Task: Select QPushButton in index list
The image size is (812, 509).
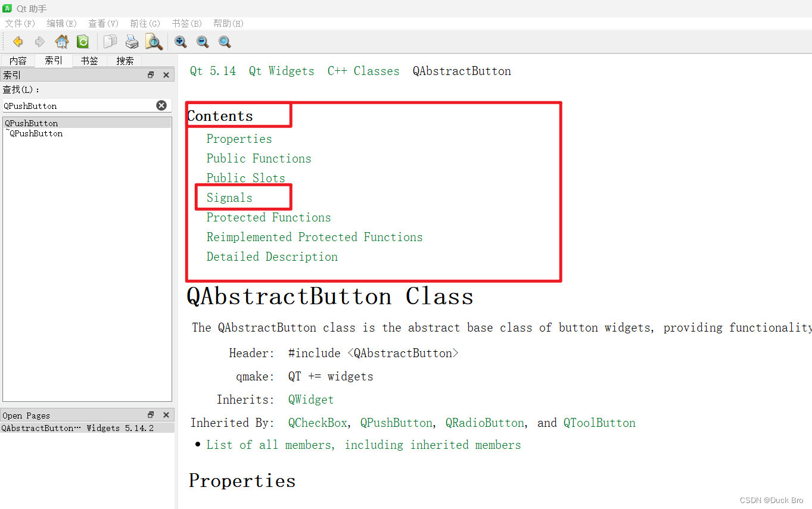Action: (87, 123)
